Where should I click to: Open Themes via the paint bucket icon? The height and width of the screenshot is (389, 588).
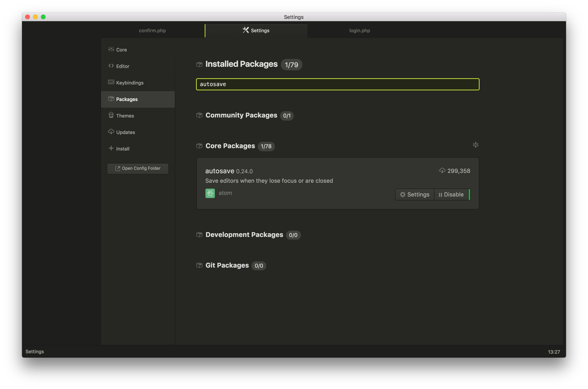click(111, 115)
